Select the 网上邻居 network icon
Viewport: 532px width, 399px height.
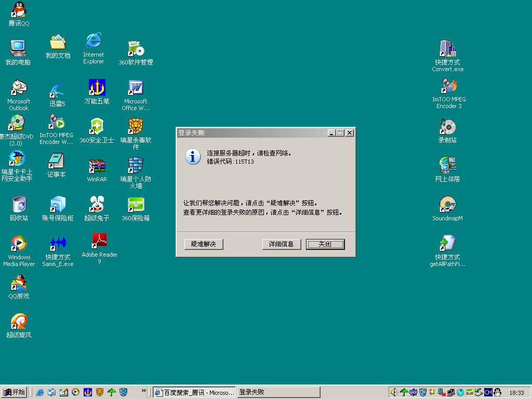point(447,170)
